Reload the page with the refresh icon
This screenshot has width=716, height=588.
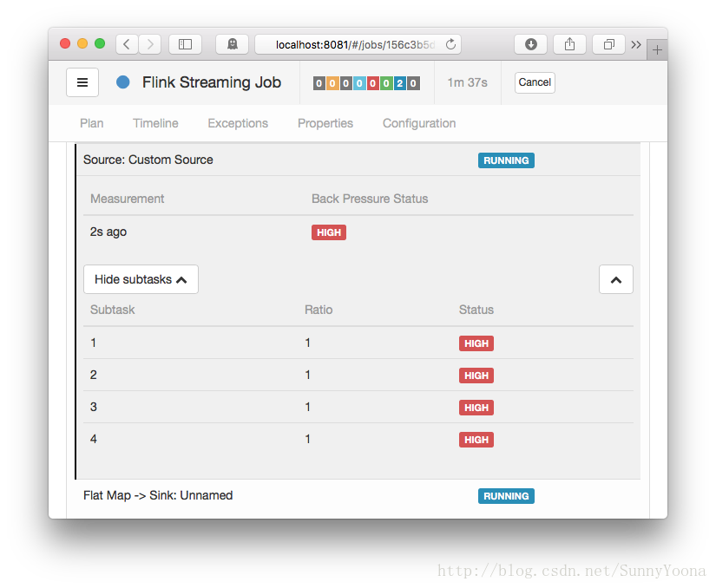point(450,44)
